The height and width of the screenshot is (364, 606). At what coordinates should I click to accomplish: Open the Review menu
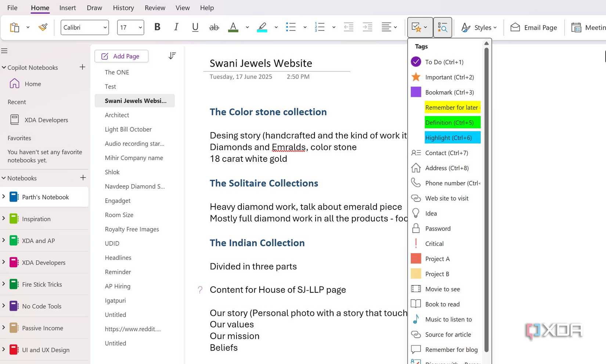click(x=155, y=7)
